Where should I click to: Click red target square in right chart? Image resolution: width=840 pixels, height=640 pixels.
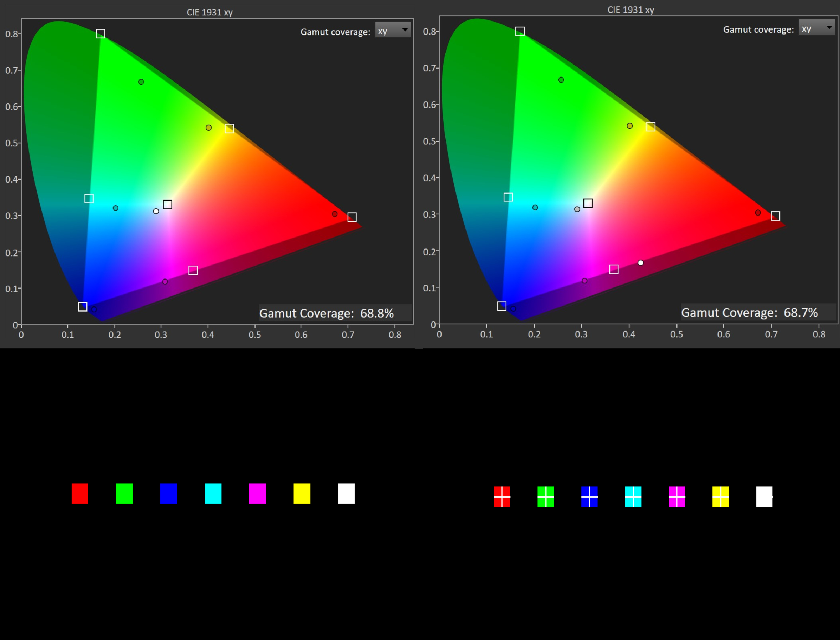[775, 216]
